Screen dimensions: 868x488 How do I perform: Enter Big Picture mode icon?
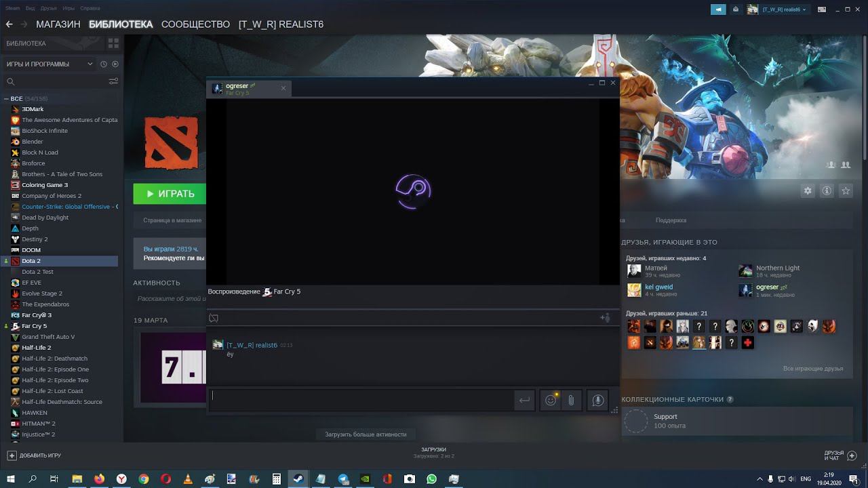822,9
